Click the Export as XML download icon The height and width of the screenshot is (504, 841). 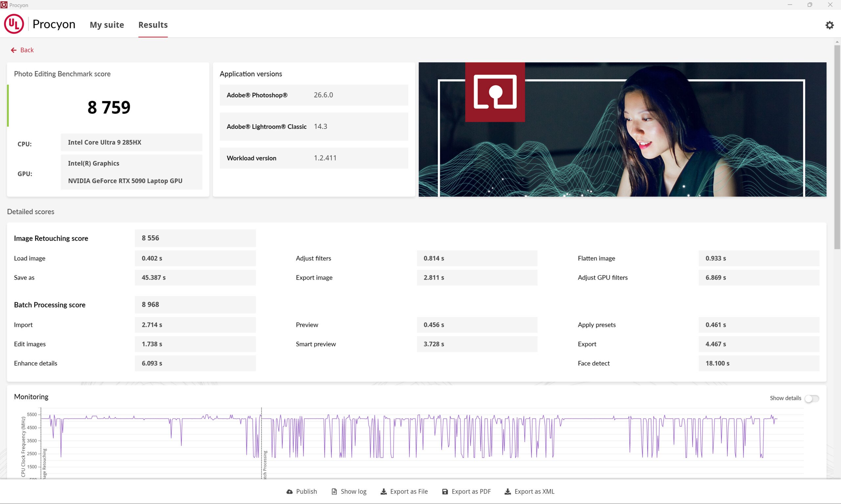click(508, 492)
